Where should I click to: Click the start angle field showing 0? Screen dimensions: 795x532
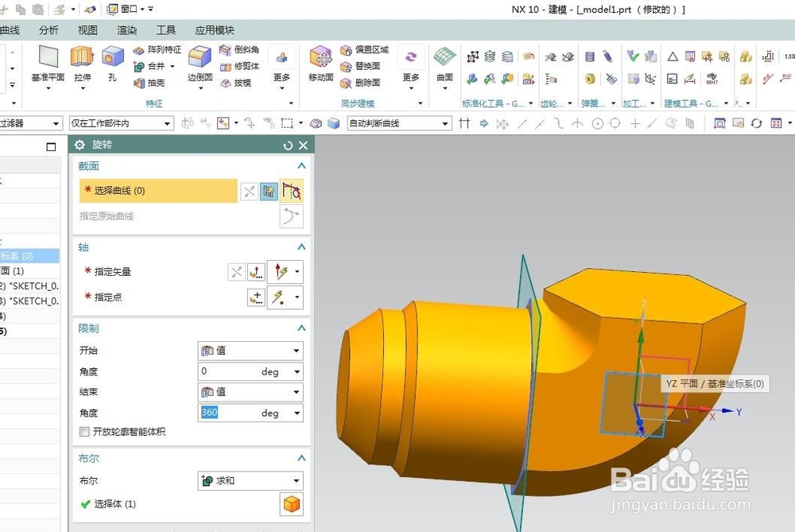pyautogui.click(x=228, y=371)
